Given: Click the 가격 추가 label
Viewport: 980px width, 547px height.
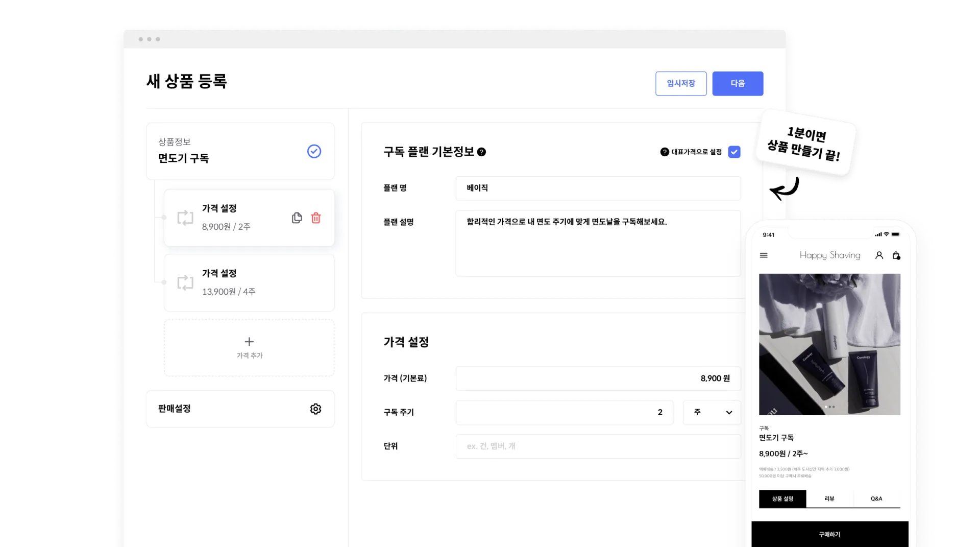Looking at the screenshot, I should [x=249, y=355].
